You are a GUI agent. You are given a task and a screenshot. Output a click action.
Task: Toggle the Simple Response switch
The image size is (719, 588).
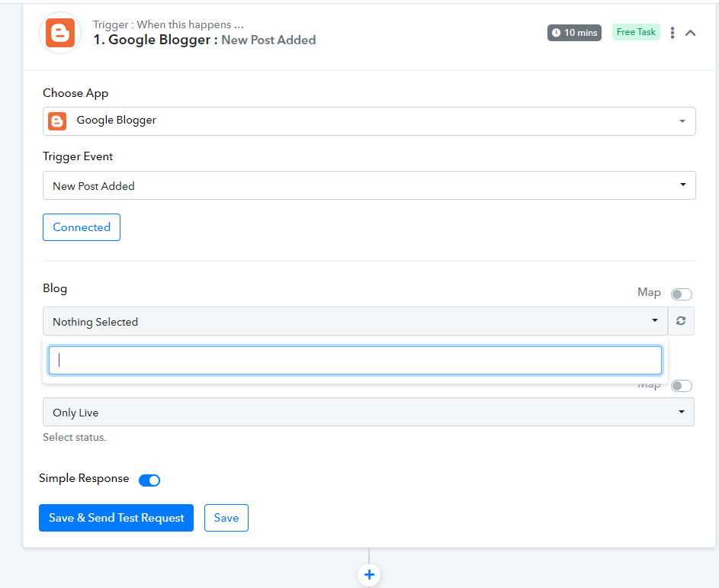click(149, 480)
